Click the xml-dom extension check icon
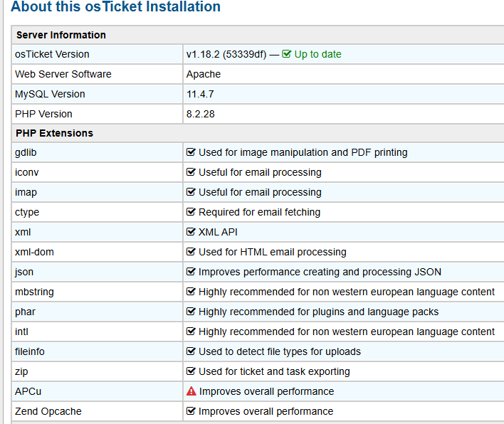The height and width of the screenshot is (424, 504). pyautogui.click(x=191, y=252)
